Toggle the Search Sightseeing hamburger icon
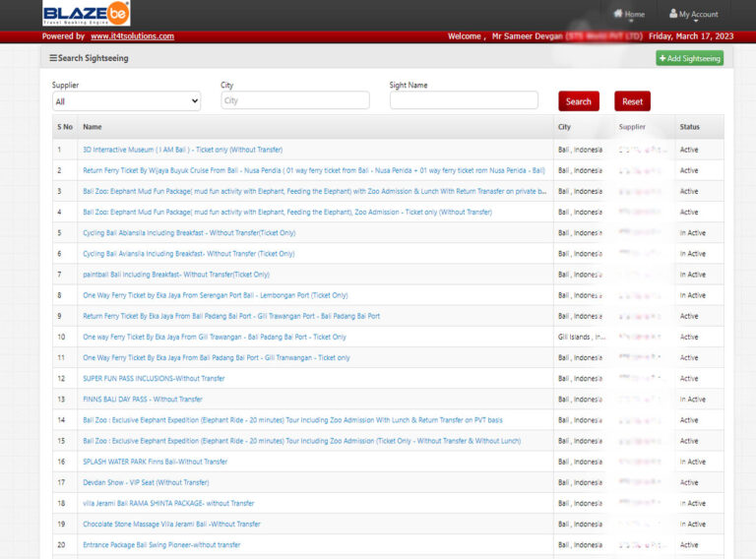The height and width of the screenshot is (559, 756). [53, 58]
